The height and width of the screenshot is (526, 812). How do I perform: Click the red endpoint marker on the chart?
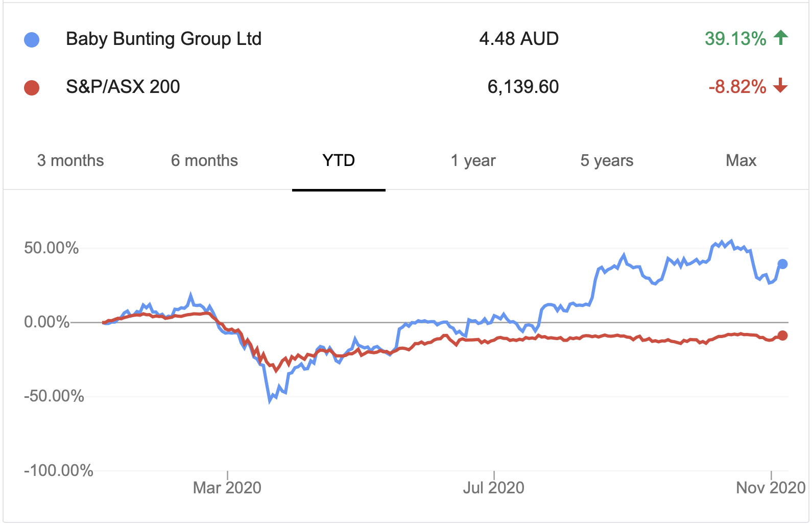[782, 336]
